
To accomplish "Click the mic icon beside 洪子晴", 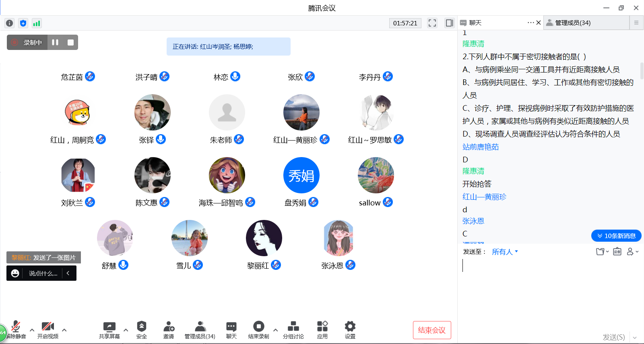I will click(x=165, y=76).
